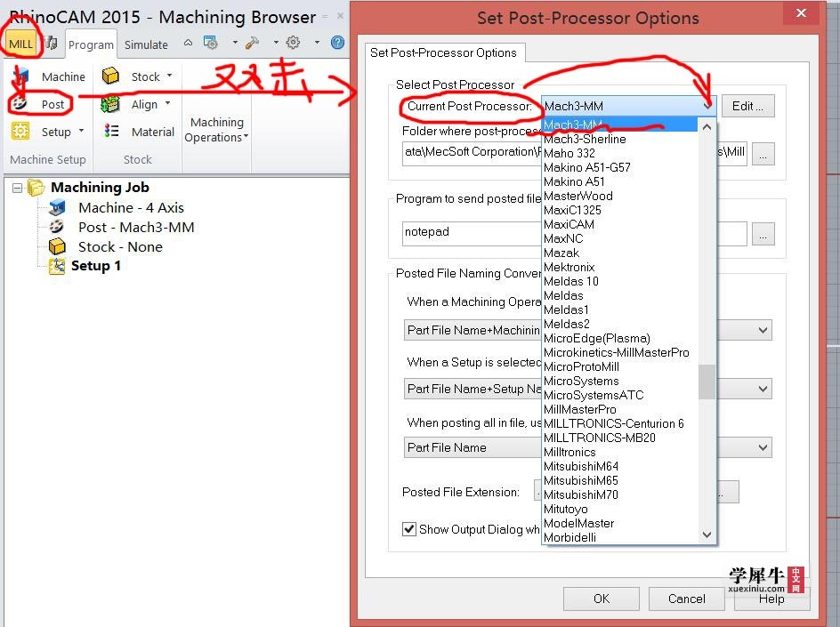
Task: Select Morbidelli post processor
Action: (620, 537)
